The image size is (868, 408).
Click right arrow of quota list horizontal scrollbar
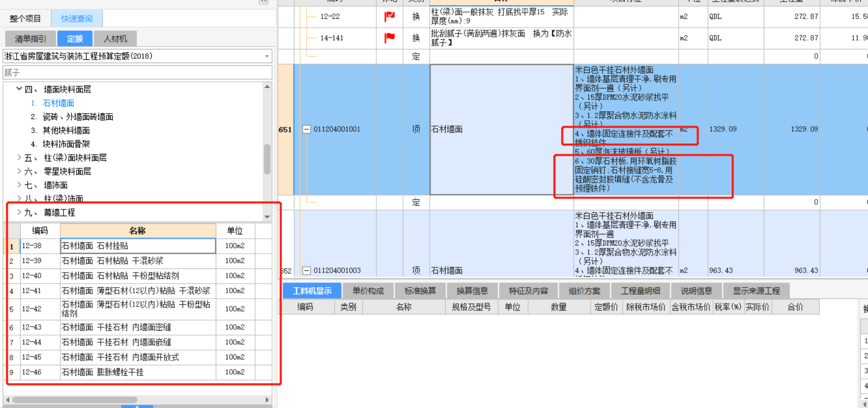coord(267,400)
